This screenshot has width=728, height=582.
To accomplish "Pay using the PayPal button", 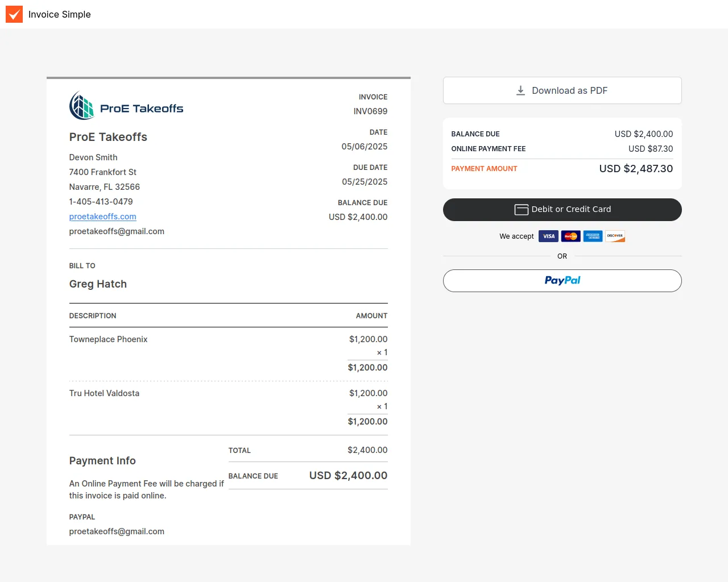I will (562, 281).
